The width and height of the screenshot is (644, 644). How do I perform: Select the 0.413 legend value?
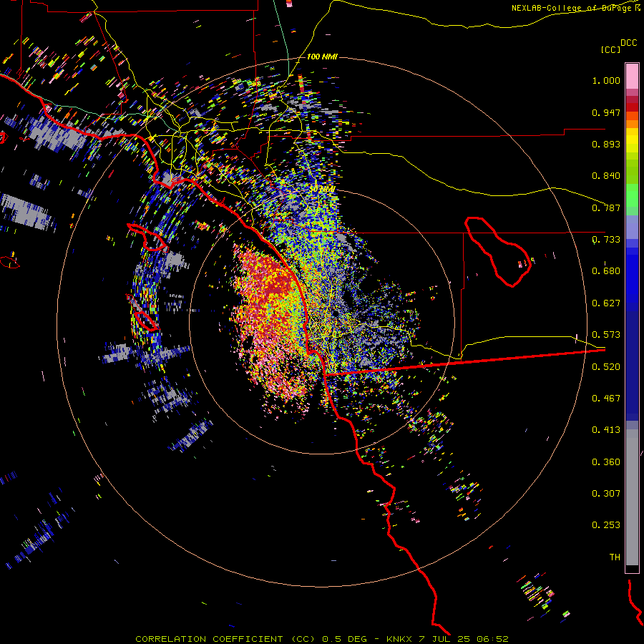click(606, 430)
